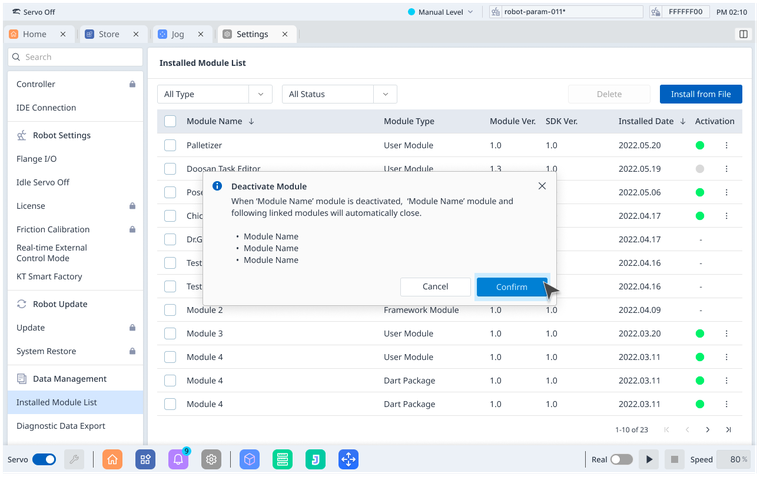Open the module store icon in bottom bar
Screen dimensions: 760x477
[146, 459]
